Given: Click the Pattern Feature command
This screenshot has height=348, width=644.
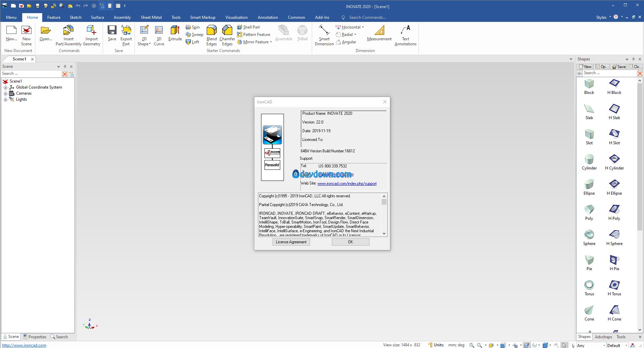Looking at the screenshot, I should click(253, 35).
